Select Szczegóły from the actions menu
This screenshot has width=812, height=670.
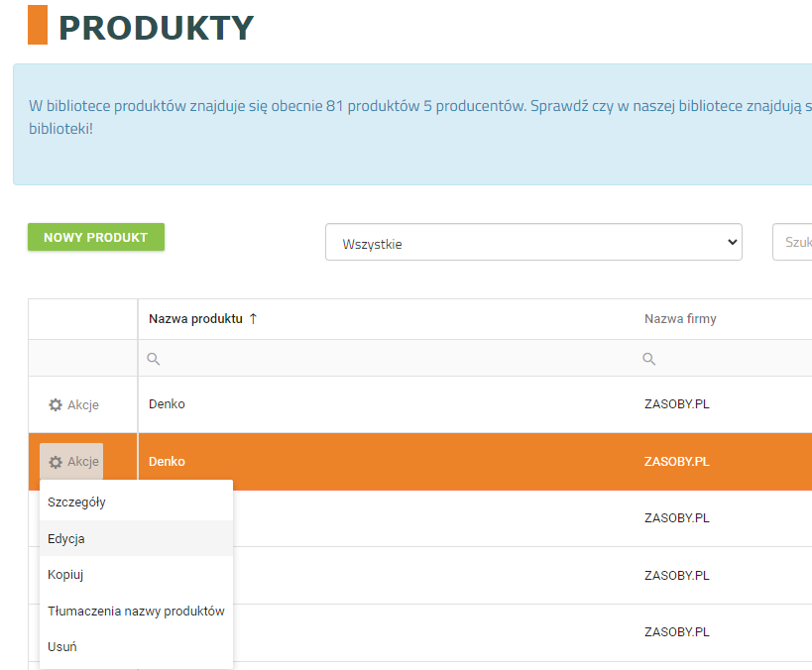pyautogui.click(x=76, y=502)
